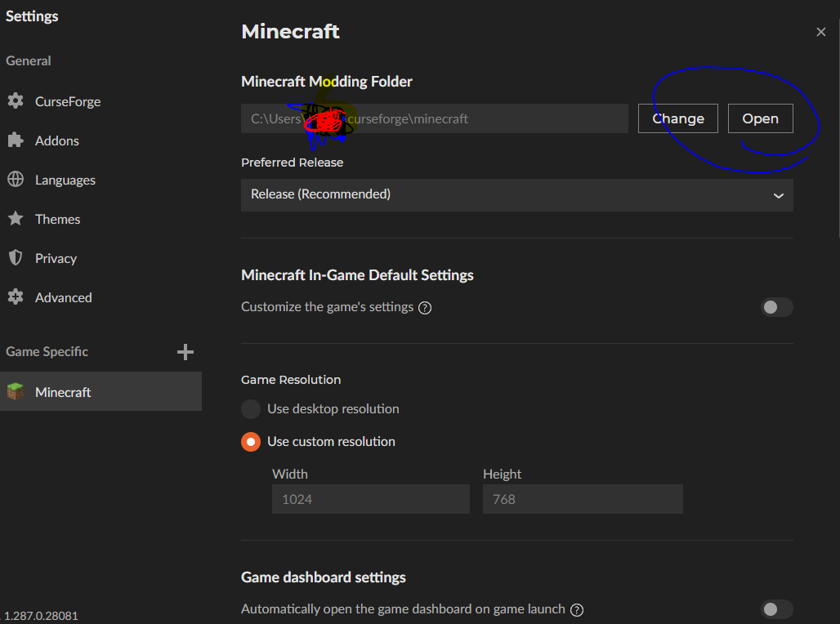
Task: Click the General heading text
Action: 29,60
